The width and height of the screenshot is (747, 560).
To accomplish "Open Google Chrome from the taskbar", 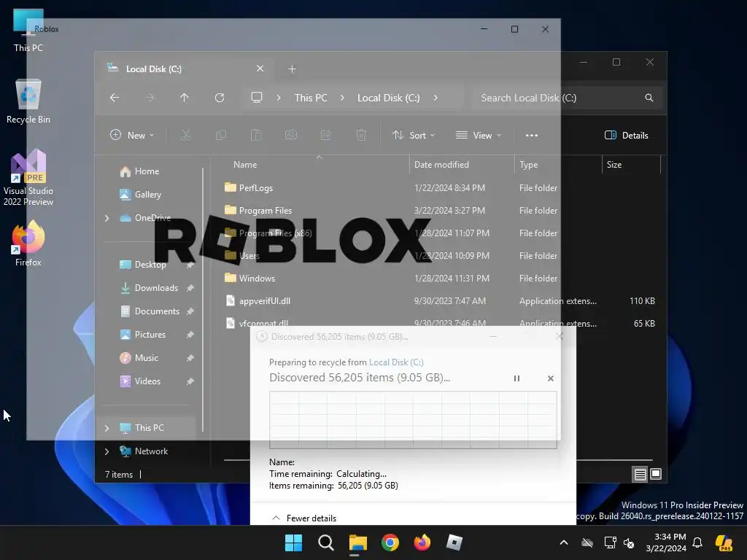I will pyautogui.click(x=390, y=542).
